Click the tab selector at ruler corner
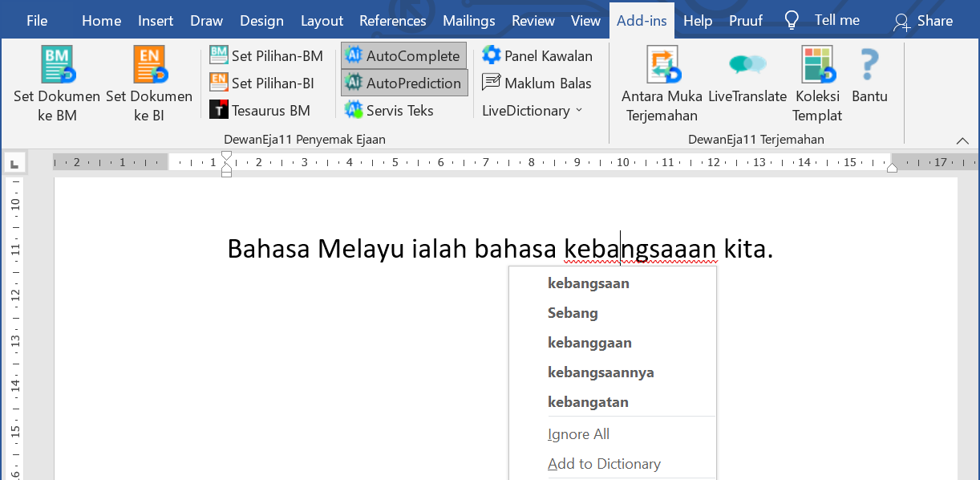980x480 pixels. pos(14,164)
